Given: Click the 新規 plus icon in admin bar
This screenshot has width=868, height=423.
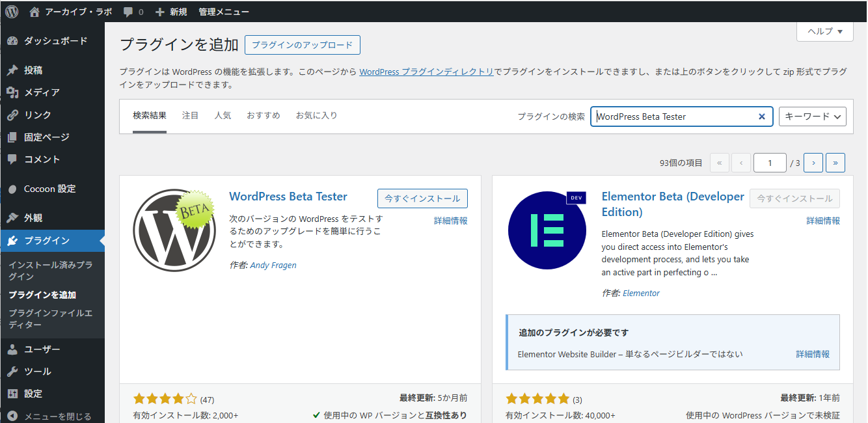Looking at the screenshot, I should [x=159, y=12].
